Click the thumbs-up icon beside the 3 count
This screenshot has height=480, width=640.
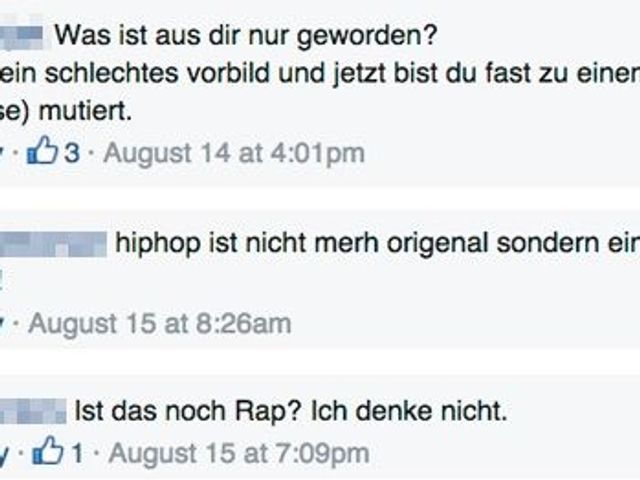(43, 153)
